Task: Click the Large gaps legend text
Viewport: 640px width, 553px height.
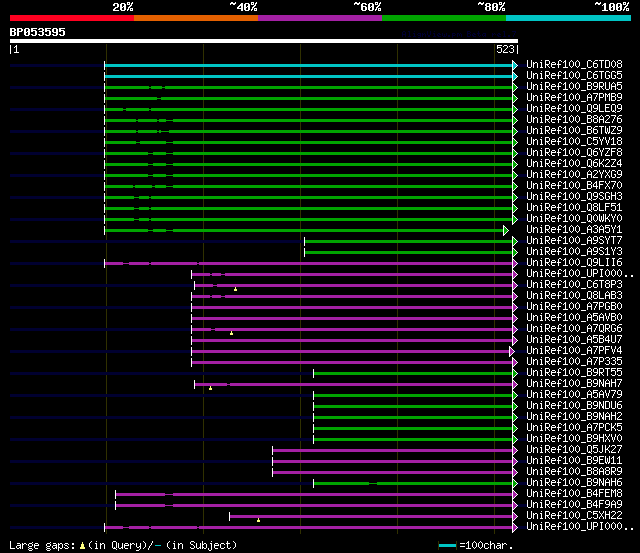Action: 123,545
